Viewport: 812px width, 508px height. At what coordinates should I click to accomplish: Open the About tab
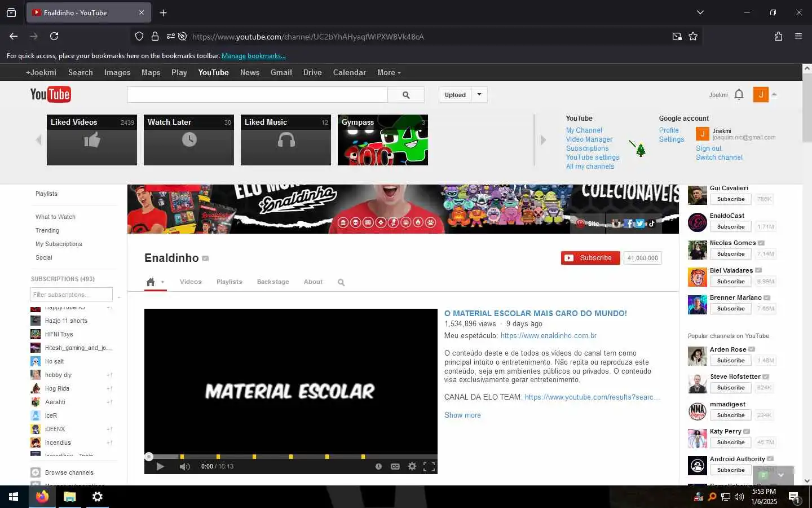tap(313, 282)
